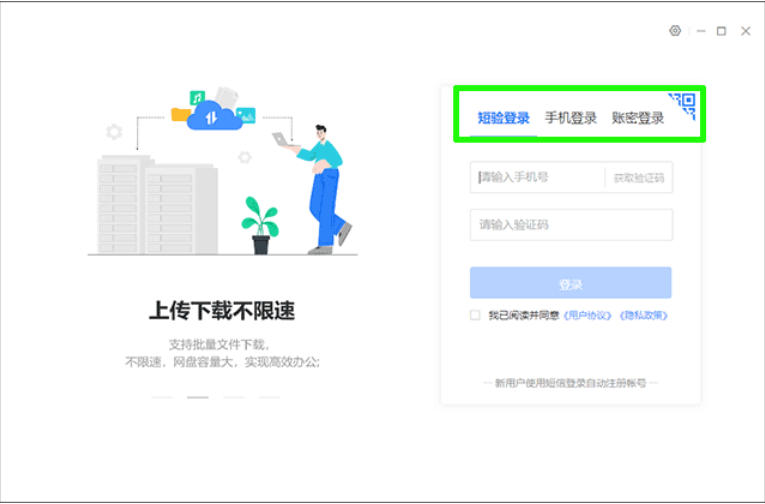Open settings via the gear icon
The image size is (765, 504).
click(675, 31)
